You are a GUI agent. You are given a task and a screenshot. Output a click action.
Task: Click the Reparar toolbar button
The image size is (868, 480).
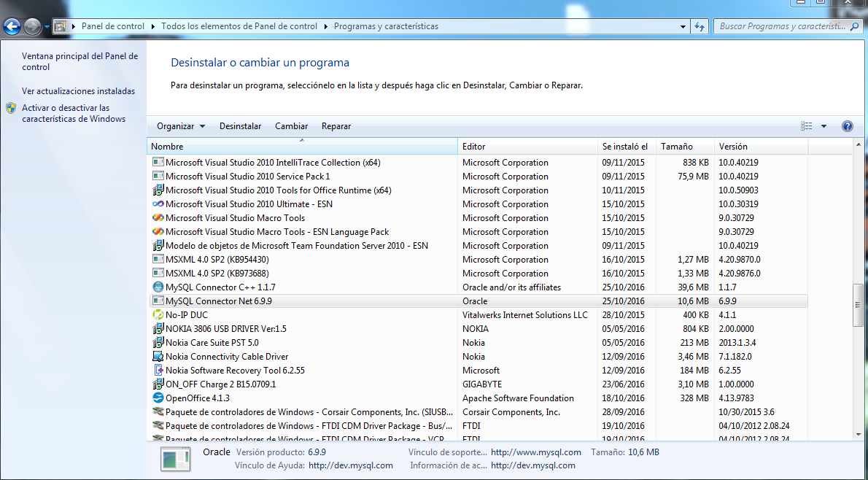[x=336, y=126]
